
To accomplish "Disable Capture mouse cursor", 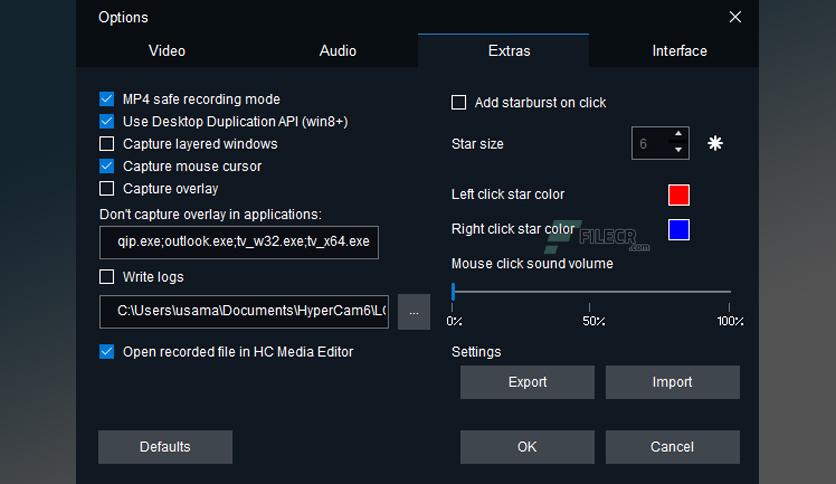I will [107, 166].
